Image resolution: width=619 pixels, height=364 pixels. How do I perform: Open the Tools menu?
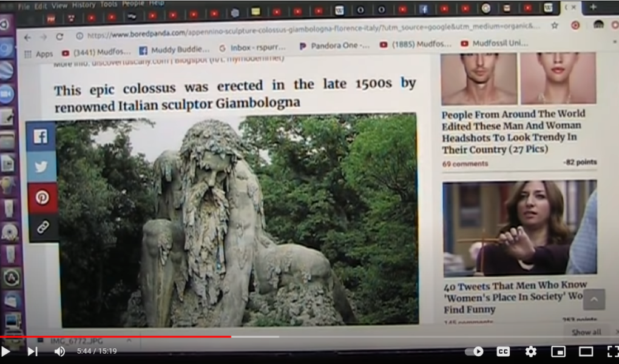coord(109,5)
